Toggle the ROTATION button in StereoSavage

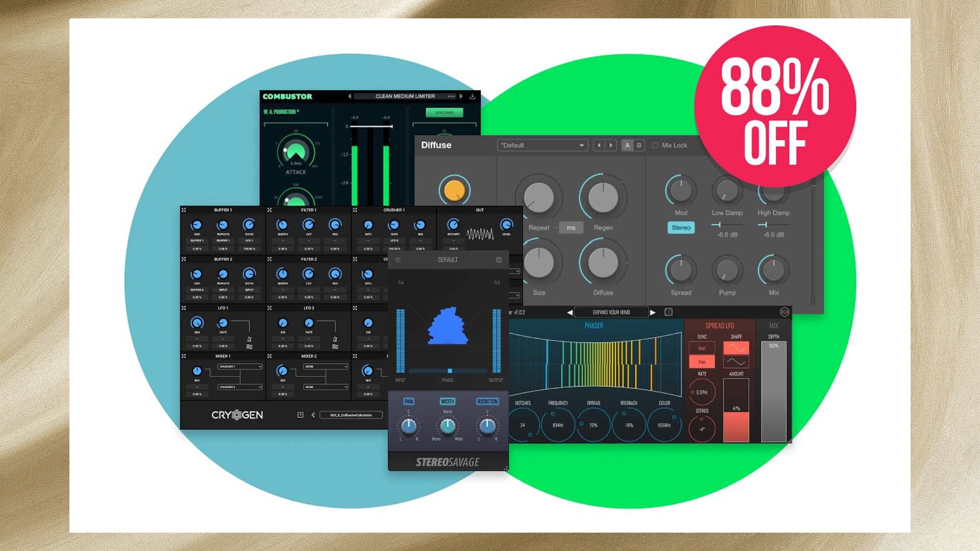(x=487, y=402)
